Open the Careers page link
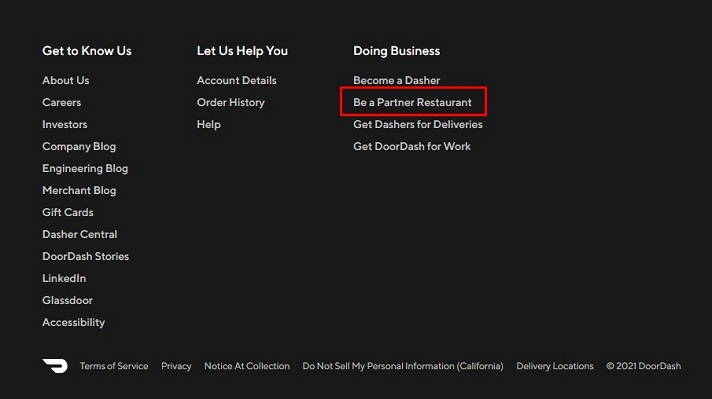712x399 pixels. (61, 102)
